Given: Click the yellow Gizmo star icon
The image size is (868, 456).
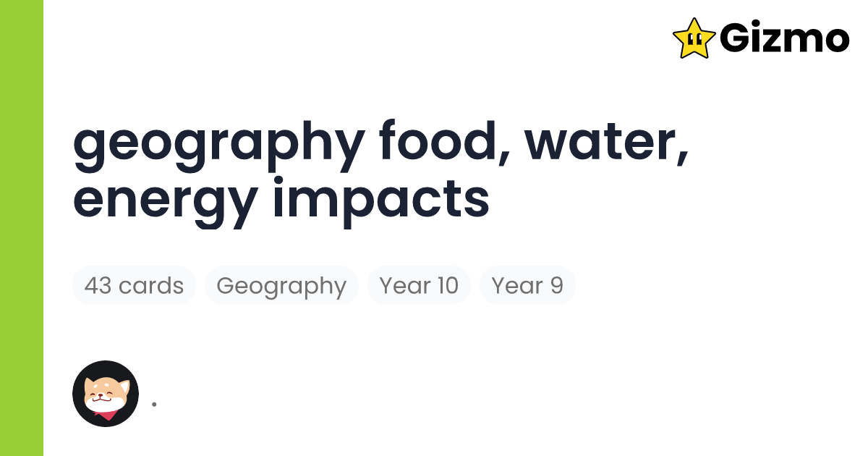Looking at the screenshot, I should click(x=694, y=38).
